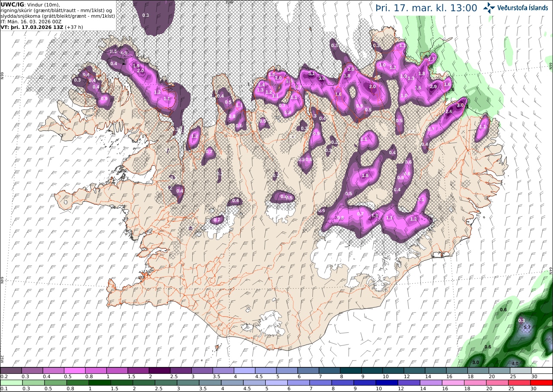The image size is (553, 392).
Task: Click the 'slydda/snjókoma' legend description line
Action: 58,16
